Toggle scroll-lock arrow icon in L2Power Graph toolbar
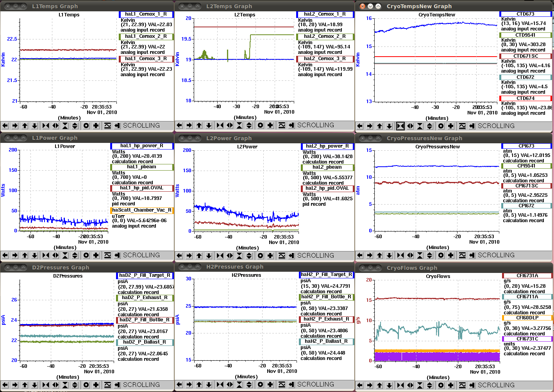Image resolution: width=554 pixels, height=392 pixels. pyautogui.click(x=291, y=256)
